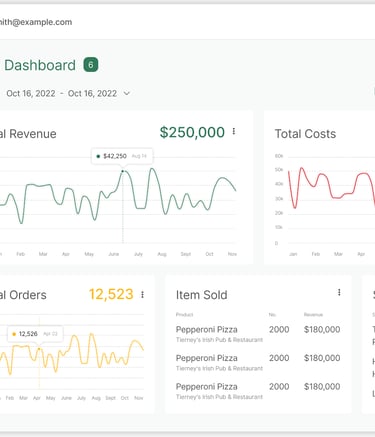Open the Orders card three-dot menu
The width and height of the screenshot is (375, 437).
click(x=142, y=295)
